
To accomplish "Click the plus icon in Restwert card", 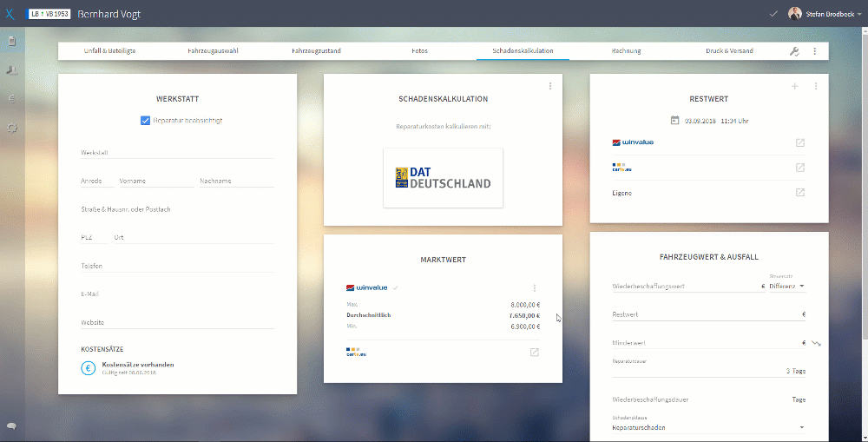I will pyautogui.click(x=794, y=87).
